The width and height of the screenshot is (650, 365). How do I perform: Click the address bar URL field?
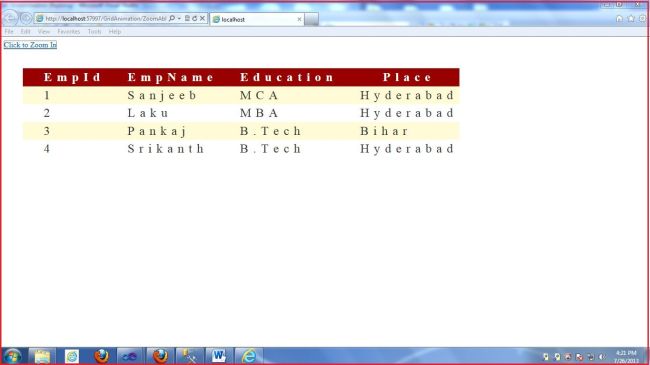(105, 19)
